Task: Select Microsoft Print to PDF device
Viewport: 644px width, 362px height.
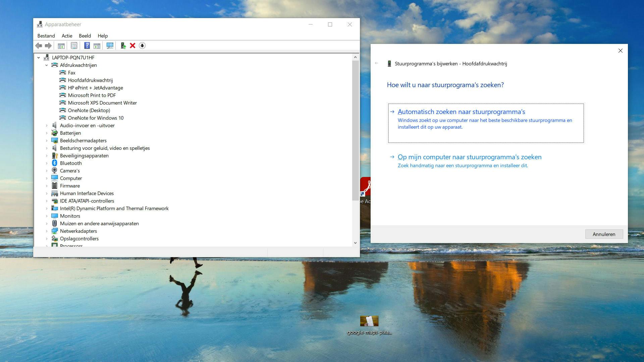Action: pos(92,96)
